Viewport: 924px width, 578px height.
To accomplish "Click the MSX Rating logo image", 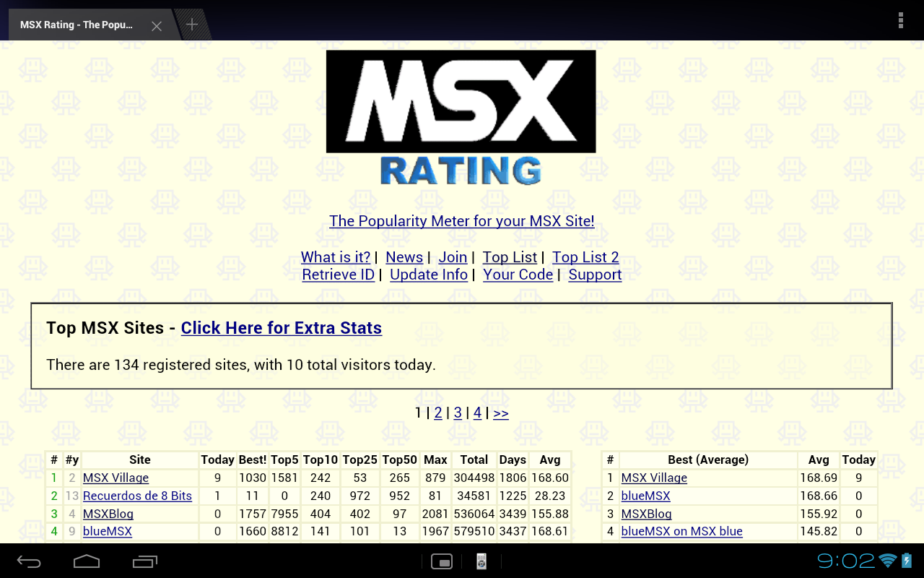I will (x=461, y=118).
